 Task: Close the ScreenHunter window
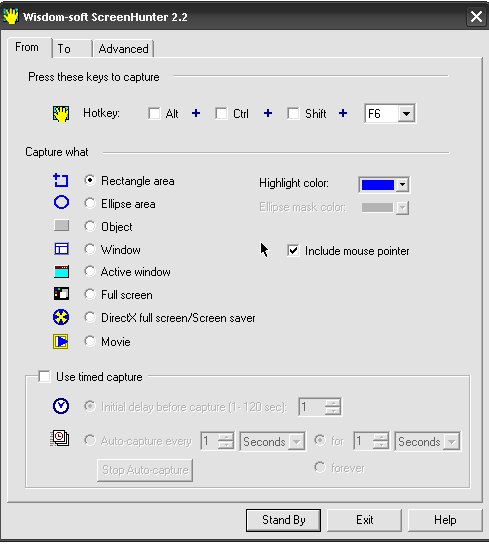[x=476, y=17]
